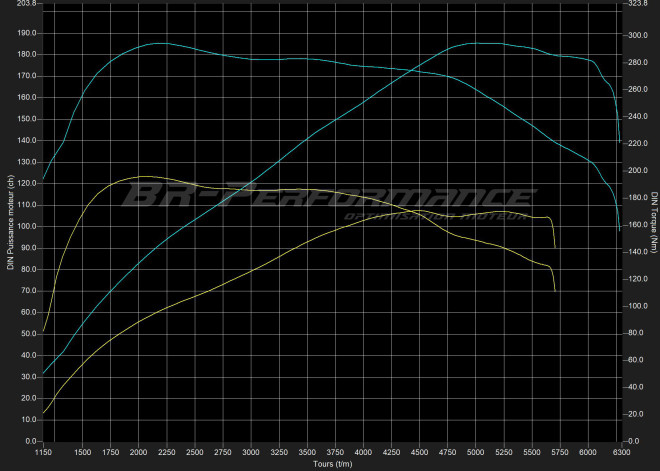Click the 100.0 label on the power axis
The height and width of the screenshot is (471, 660).
pyautogui.click(x=27, y=226)
